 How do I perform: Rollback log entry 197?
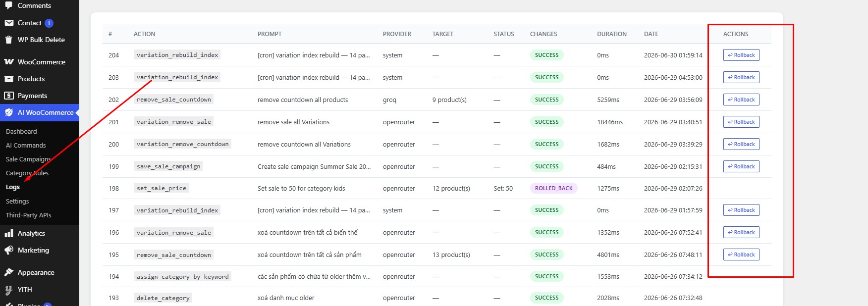coord(741,210)
